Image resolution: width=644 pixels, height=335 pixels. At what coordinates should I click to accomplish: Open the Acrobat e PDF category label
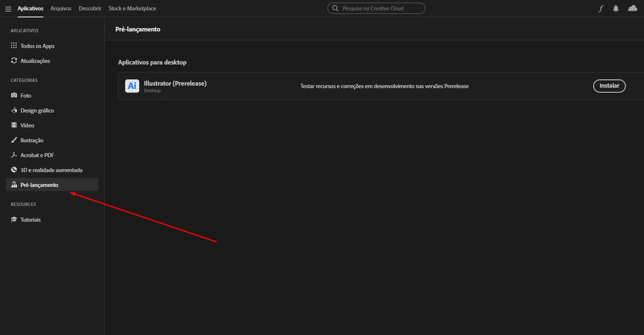(x=37, y=155)
